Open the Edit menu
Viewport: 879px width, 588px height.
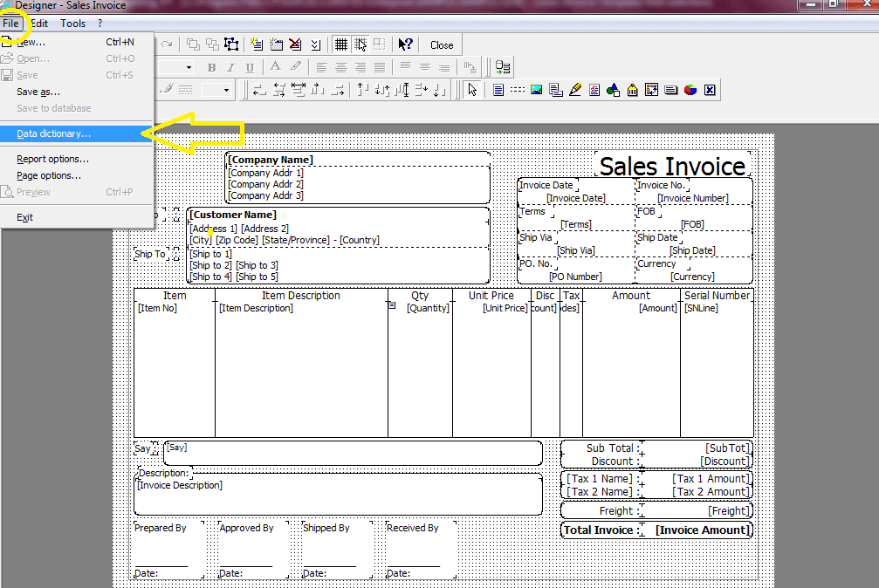(39, 23)
